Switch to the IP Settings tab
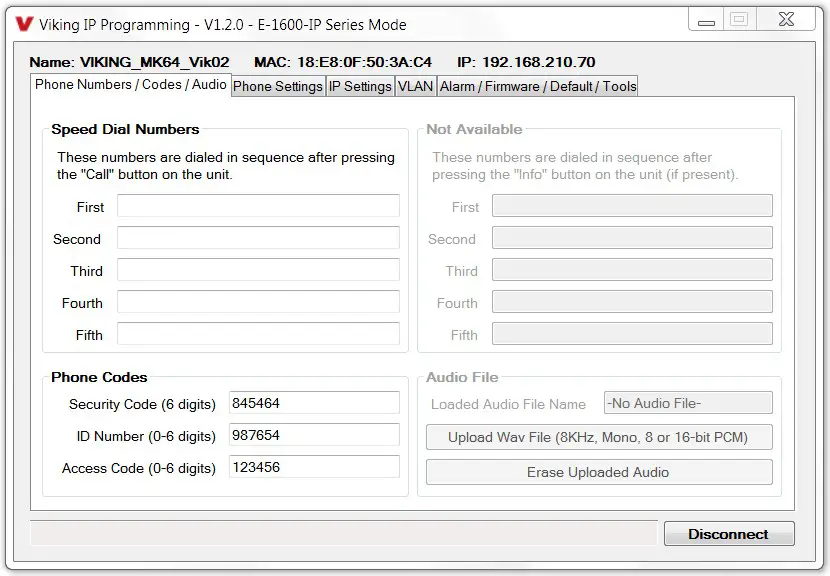Image resolution: width=830 pixels, height=576 pixels. pos(360,86)
